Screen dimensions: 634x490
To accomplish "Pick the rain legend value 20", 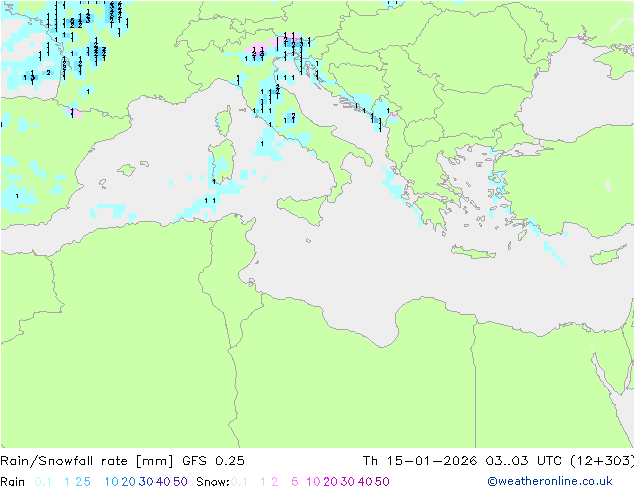I will (x=129, y=482).
